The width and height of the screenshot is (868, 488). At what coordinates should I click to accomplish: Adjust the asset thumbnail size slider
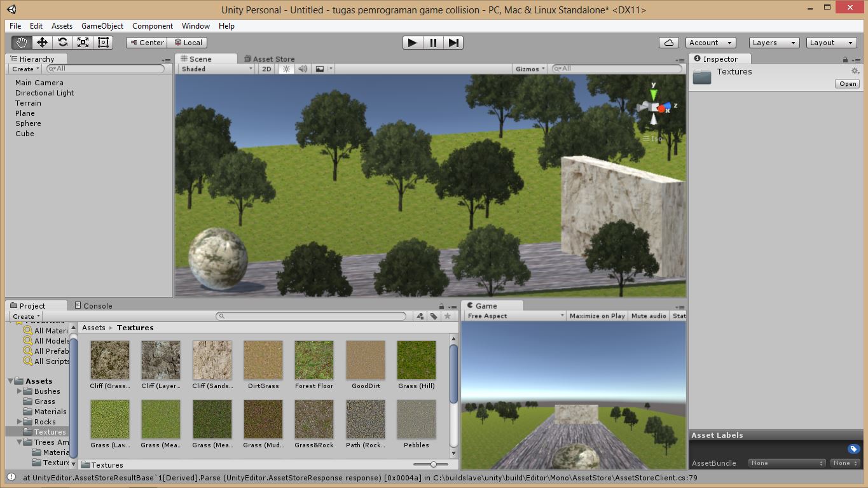tap(434, 464)
